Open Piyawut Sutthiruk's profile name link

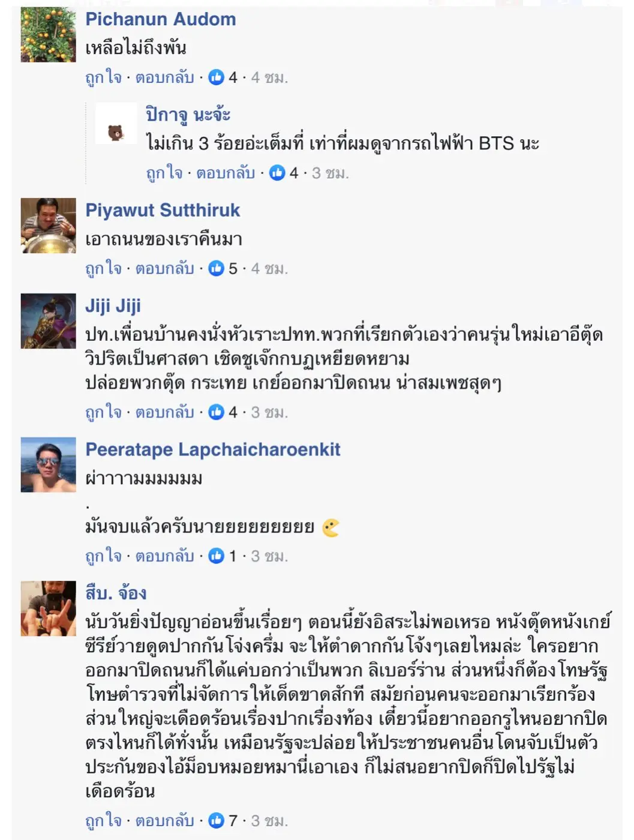(163, 210)
